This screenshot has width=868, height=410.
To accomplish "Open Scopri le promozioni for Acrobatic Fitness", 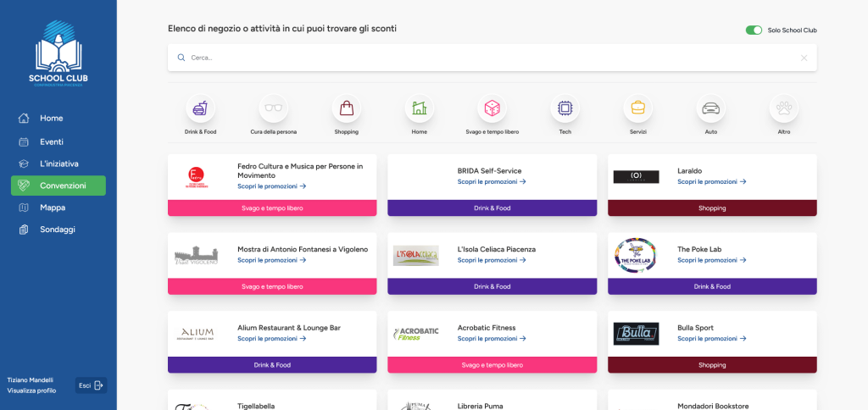I will coord(492,339).
